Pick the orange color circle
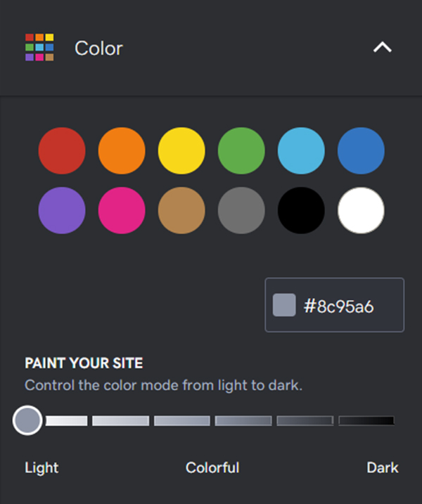 [122, 150]
